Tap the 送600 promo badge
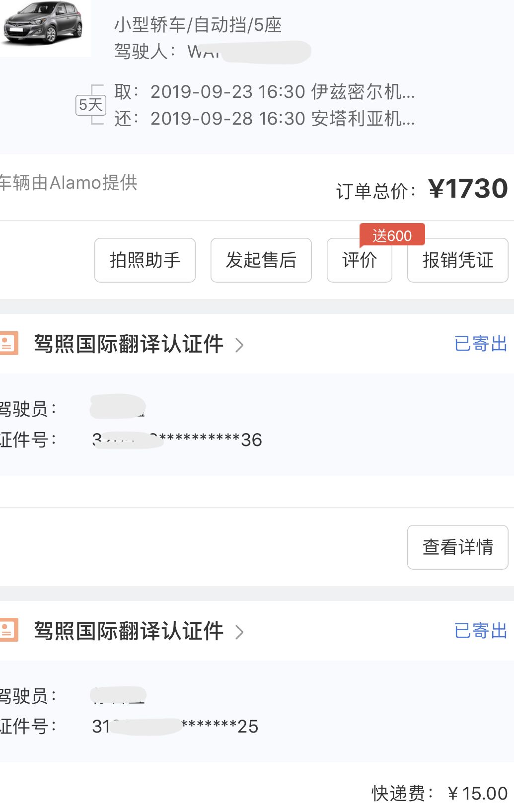Screen dimensions: 514x812 click(392, 235)
